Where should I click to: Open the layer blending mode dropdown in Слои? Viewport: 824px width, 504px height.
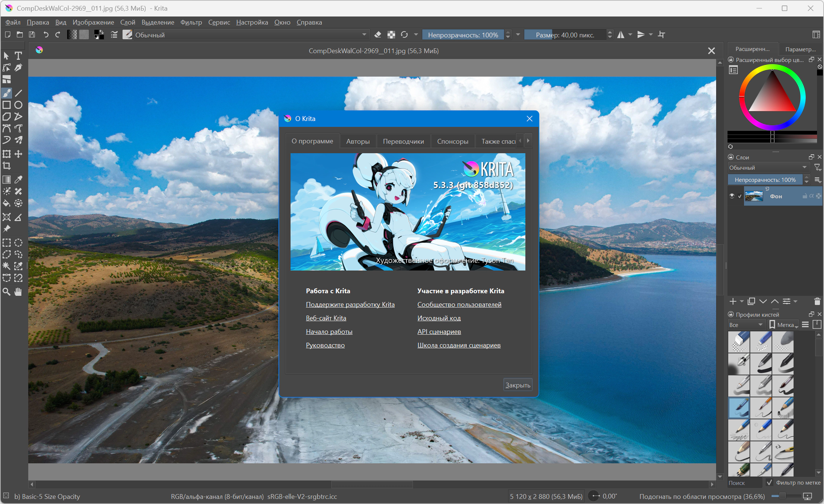click(768, 168)
